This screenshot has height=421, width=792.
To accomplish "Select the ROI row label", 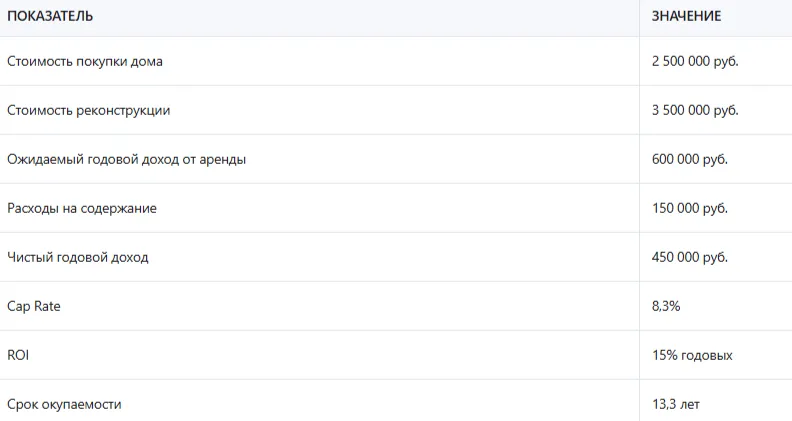I will click(18, 355).
